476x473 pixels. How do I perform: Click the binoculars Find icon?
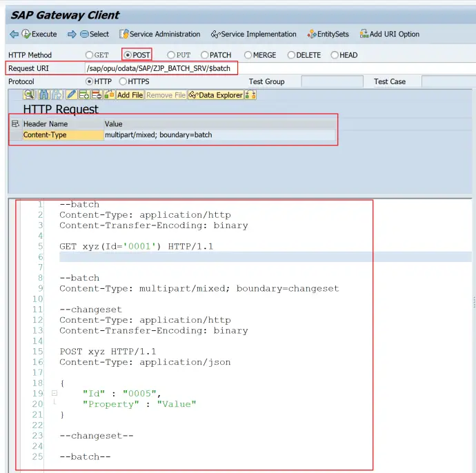tap(44, 95)
